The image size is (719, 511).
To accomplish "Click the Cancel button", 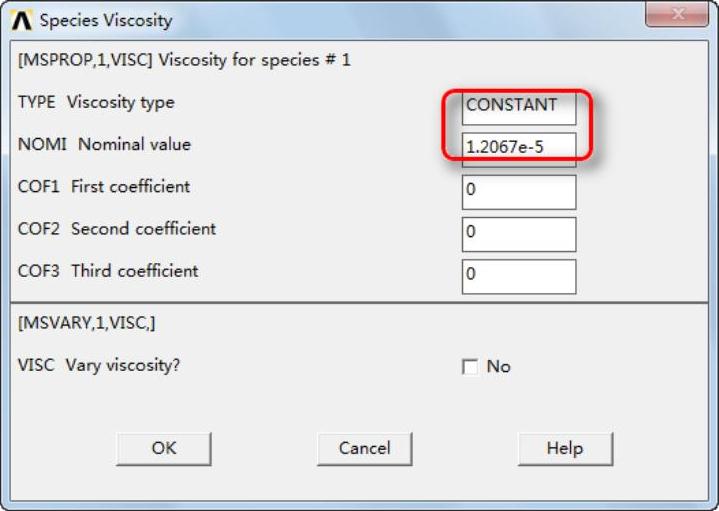I will tap(364, 449).
